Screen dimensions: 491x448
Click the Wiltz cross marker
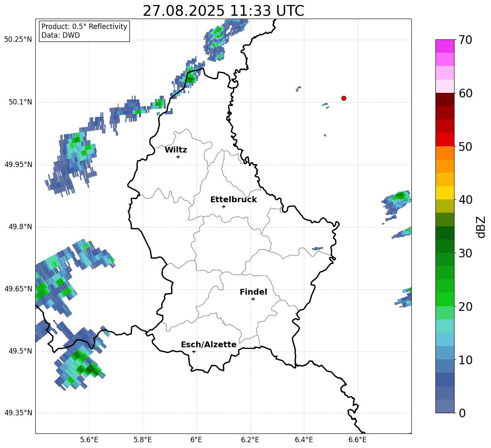[178, 157]
